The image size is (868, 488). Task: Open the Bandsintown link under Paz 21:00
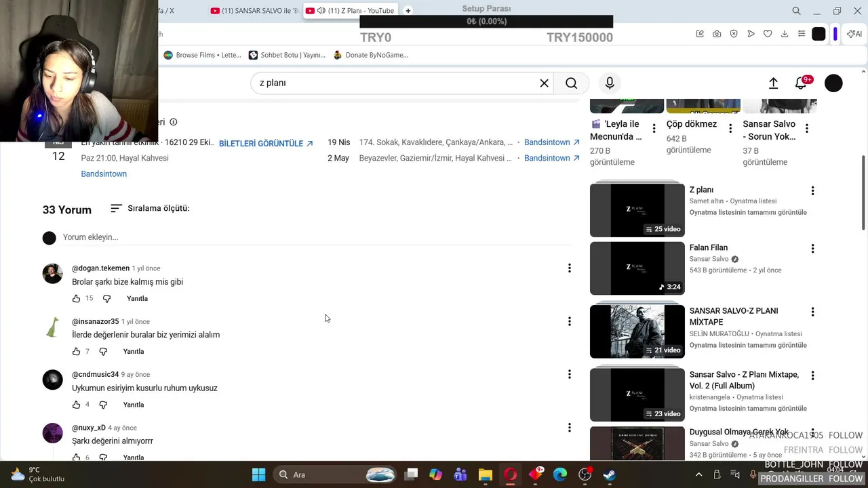[x=104, y=174]
